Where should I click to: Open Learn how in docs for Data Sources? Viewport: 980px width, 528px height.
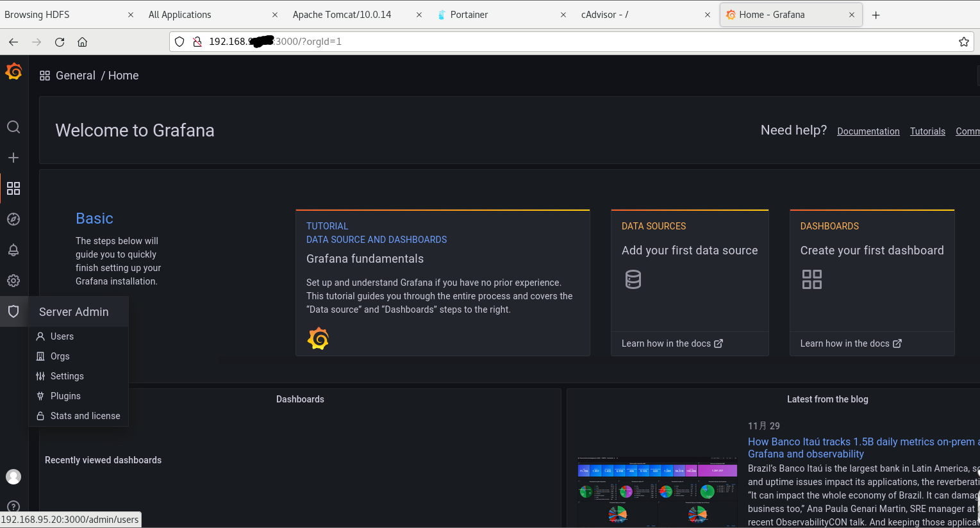[x=672, y=343]
